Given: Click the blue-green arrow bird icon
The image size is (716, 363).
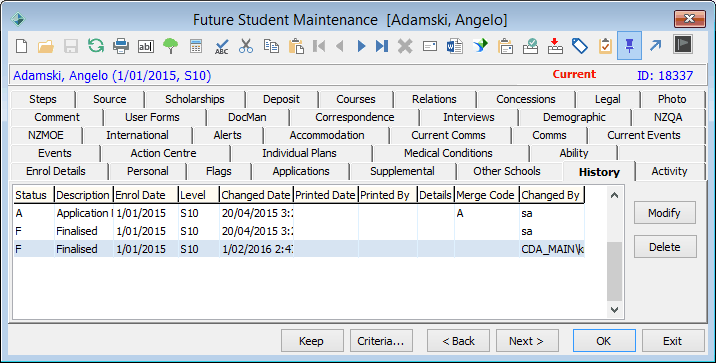Looking at the screenshot, I should [480, 46].
